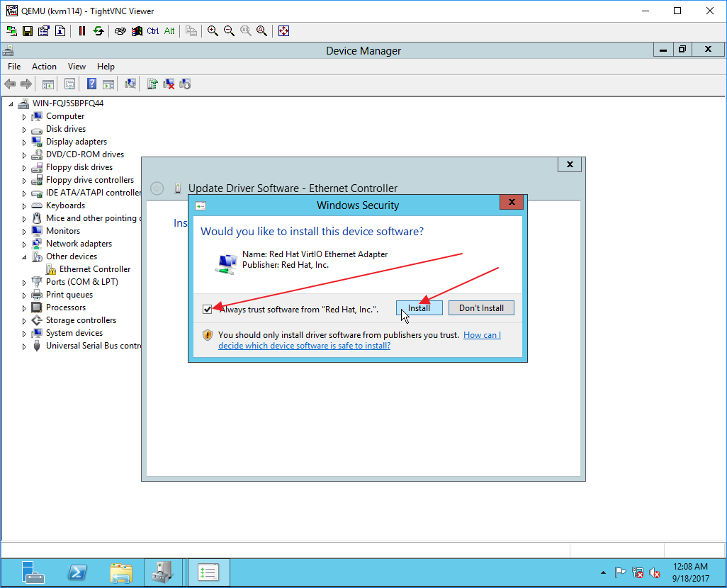Click the muted volume icon in the system tray
This screenshot has width=727, height=588.
tap(655, 573)
